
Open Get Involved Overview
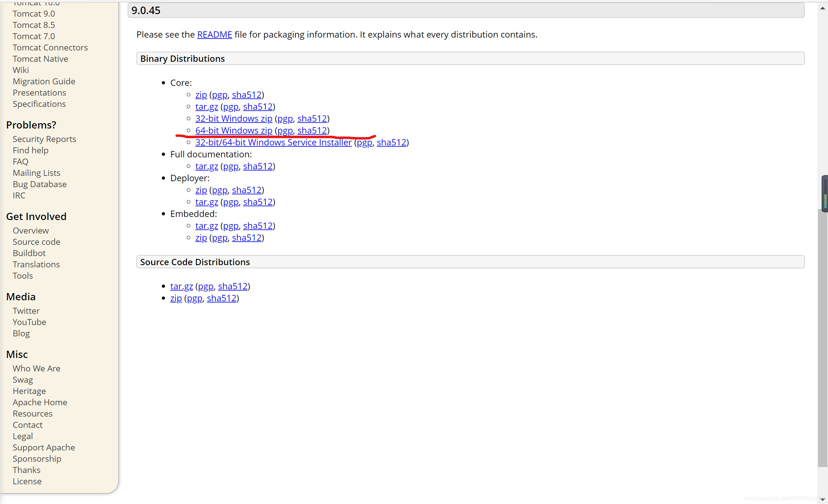click(x=31, y=230)
